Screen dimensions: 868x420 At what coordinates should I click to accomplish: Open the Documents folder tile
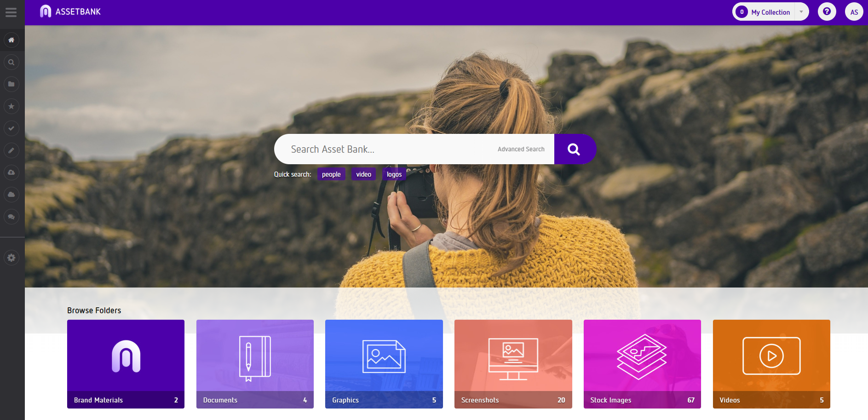pos(255,364)
